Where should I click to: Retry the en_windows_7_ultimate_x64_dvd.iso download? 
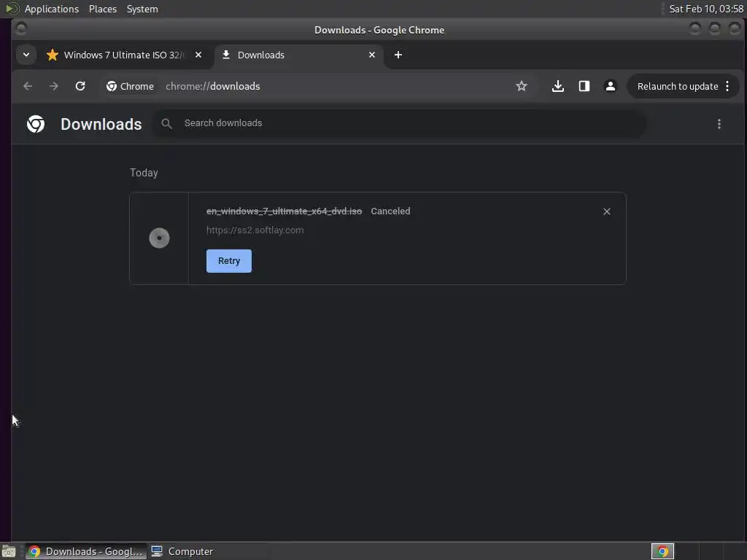coord(229,261)
